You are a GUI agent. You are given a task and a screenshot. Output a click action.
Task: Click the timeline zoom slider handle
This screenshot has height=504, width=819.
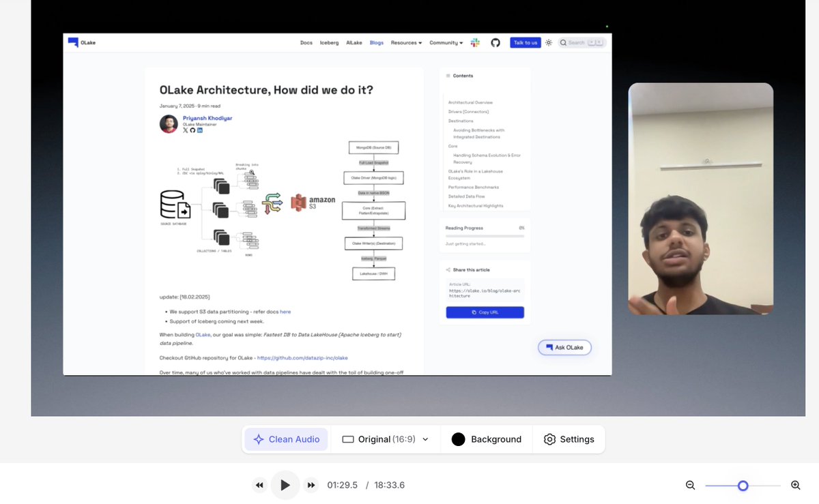point(743,486)
